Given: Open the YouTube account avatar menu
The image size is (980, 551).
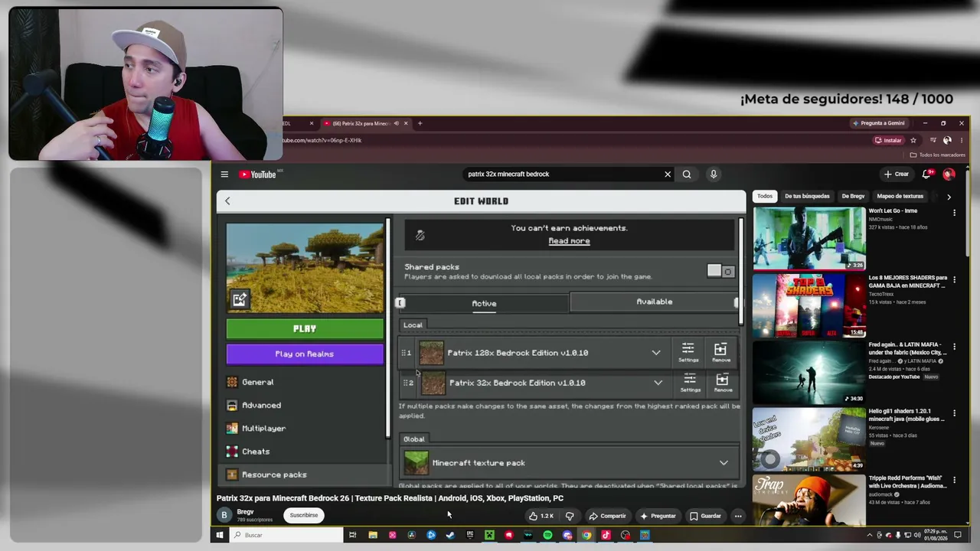Looking at the screenshot, I should 949,174.
